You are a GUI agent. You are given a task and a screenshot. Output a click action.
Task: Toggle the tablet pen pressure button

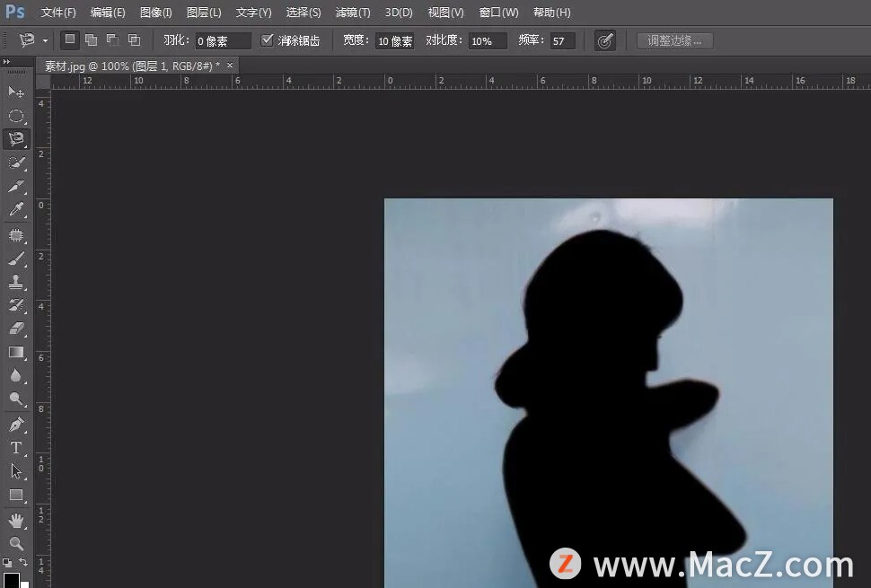[605, 40]
